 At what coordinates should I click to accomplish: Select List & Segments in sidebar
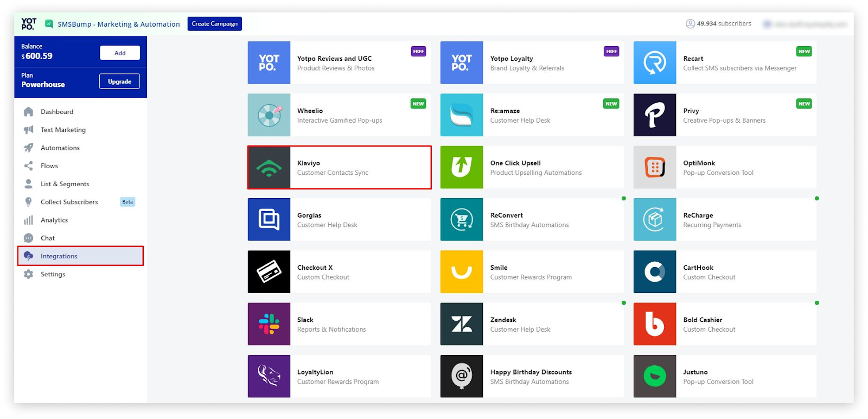pos(80,184)
